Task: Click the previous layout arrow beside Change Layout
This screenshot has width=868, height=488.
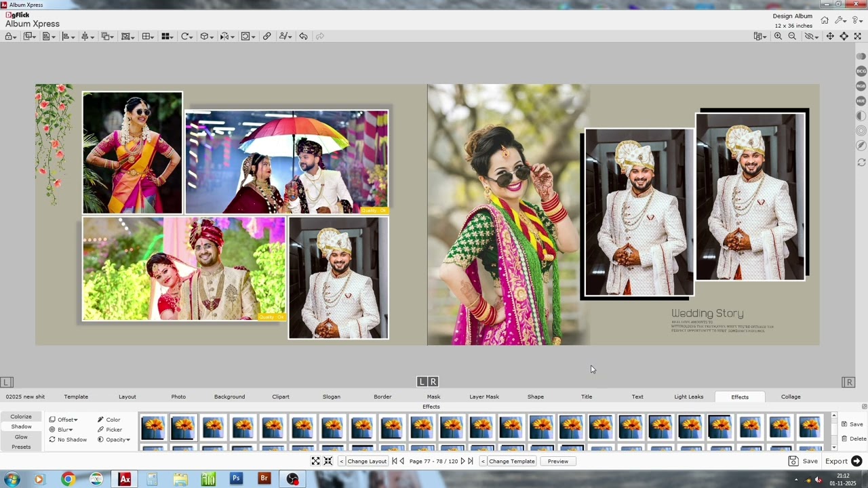Action: click(342, 461)
